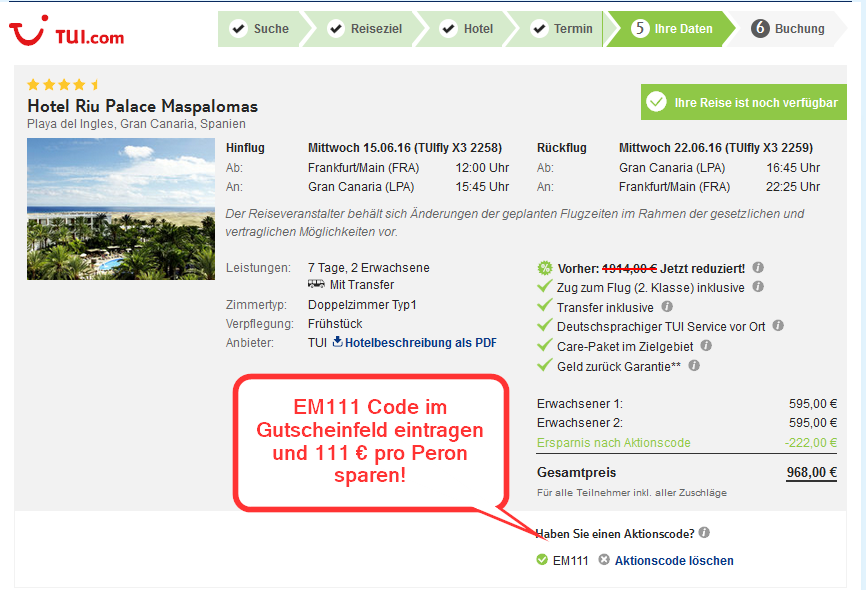Click 7 Tage, 2 Erwachsene text
866x590 pixels.
point(368,268)
